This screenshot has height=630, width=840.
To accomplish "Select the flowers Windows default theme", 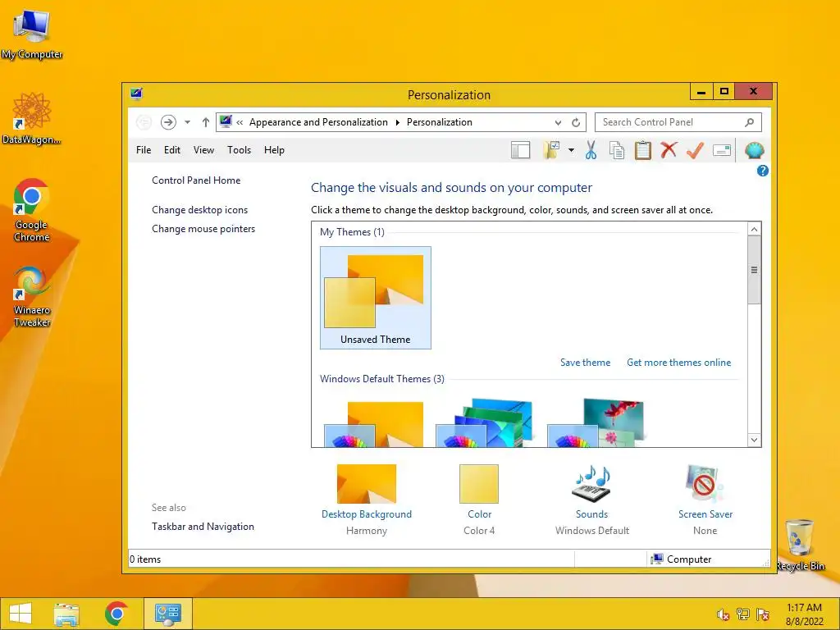I will 596,422.
